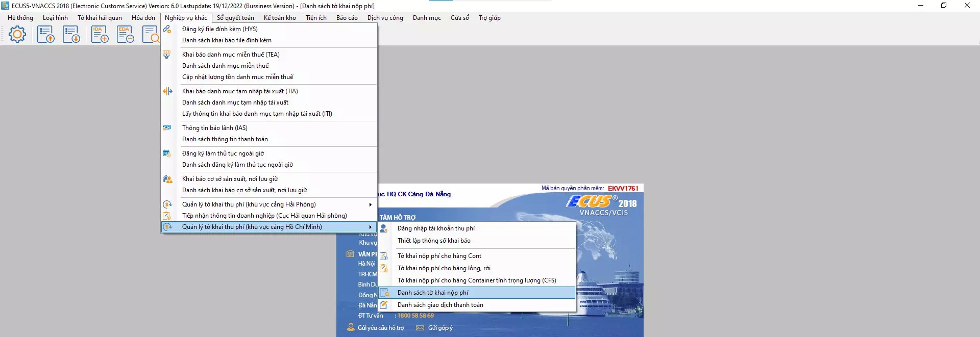
Task: Click the user icon beside Đăng nhập tài khoản thu phí
Action: pyautogui.click(x=384, y=228)
